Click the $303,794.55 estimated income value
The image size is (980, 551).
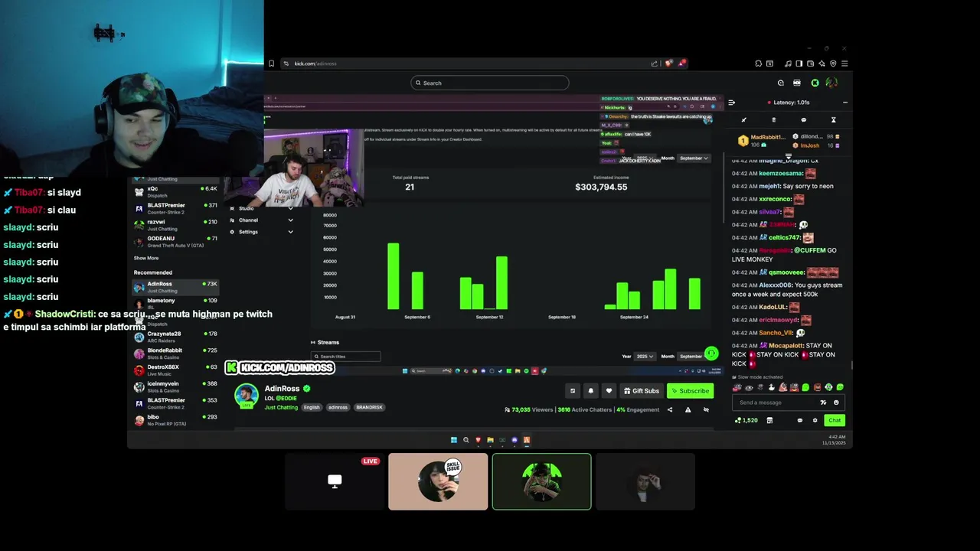click(x=601, y=187)
